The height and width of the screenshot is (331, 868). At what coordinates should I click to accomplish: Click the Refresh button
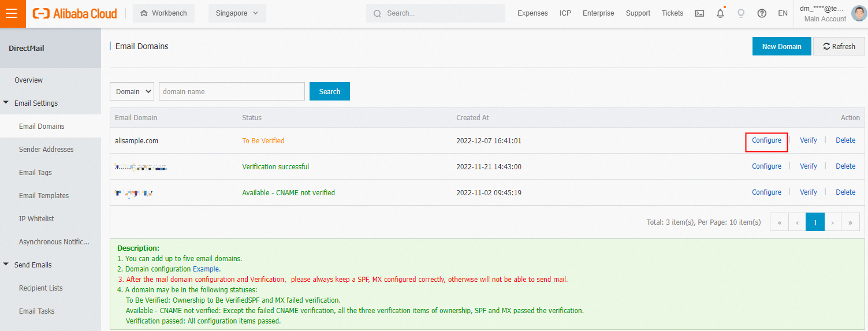[x=839, y=46]
